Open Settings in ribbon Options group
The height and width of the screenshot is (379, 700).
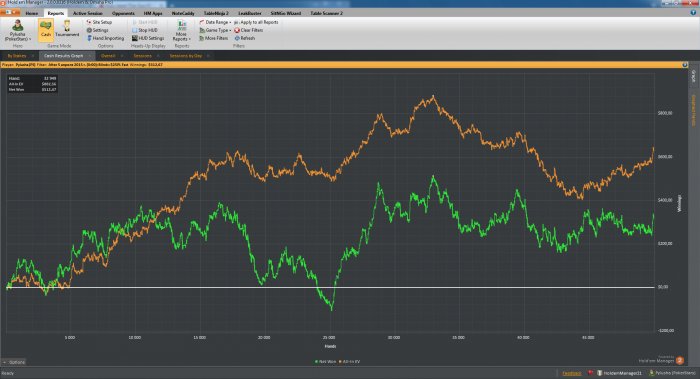click(x=97, y=30)
